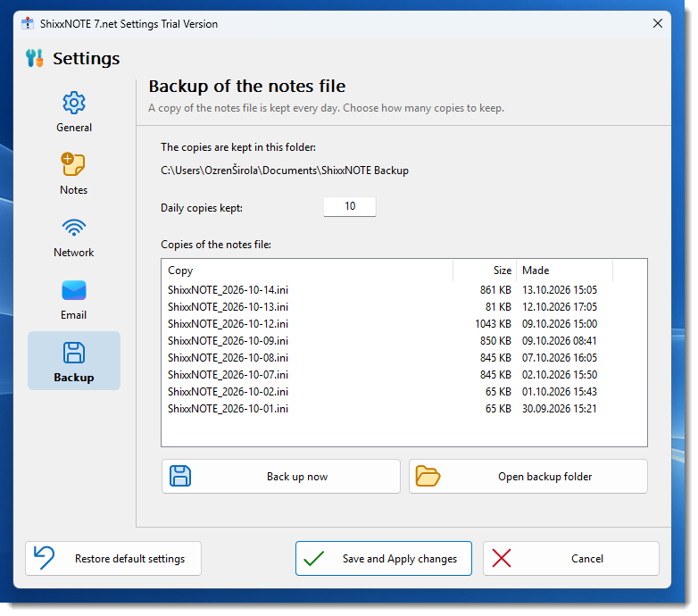Click the backup folder path text
698x616 pixels.
285,171
